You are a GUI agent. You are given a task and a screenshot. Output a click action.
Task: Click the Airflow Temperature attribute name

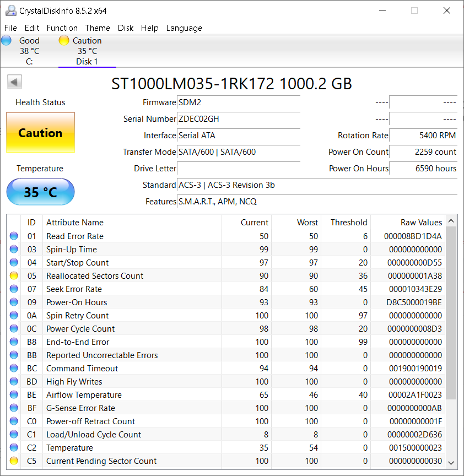click(84, 394)
